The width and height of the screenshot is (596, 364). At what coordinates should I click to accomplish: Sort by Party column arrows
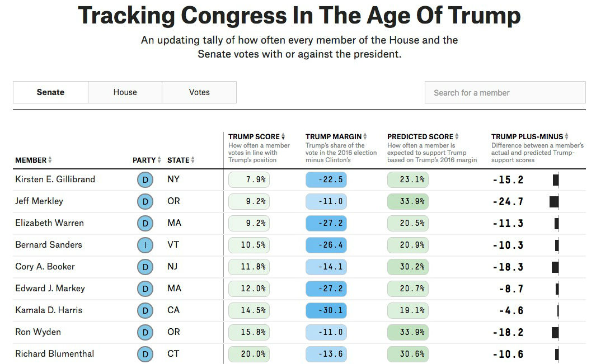click(x=159, y=160)
